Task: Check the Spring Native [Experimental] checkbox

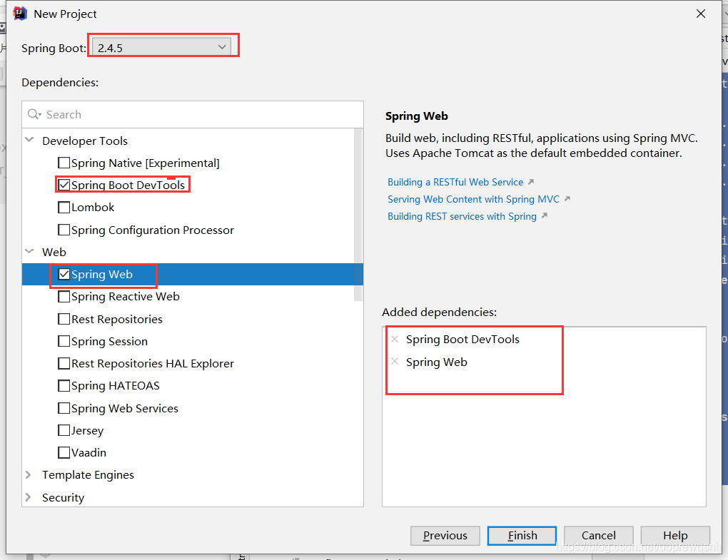Action: [64, 163]
